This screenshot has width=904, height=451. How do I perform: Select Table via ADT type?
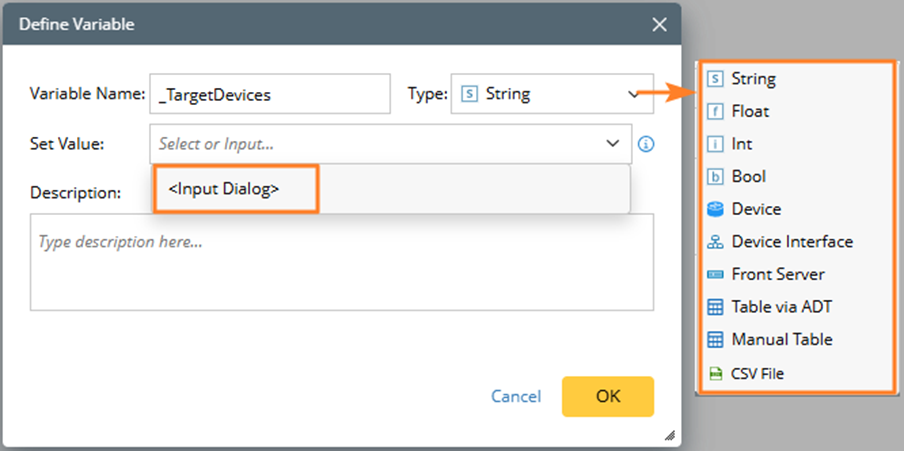click(x=781, y=307)
